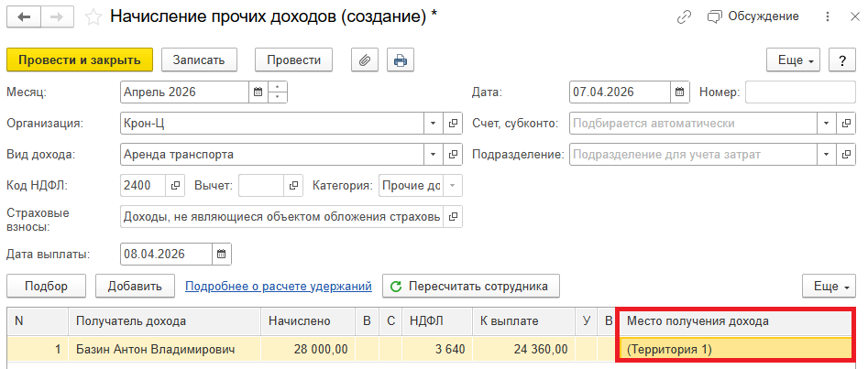Expand the Организация dropdown list

[x=433, y=124]
